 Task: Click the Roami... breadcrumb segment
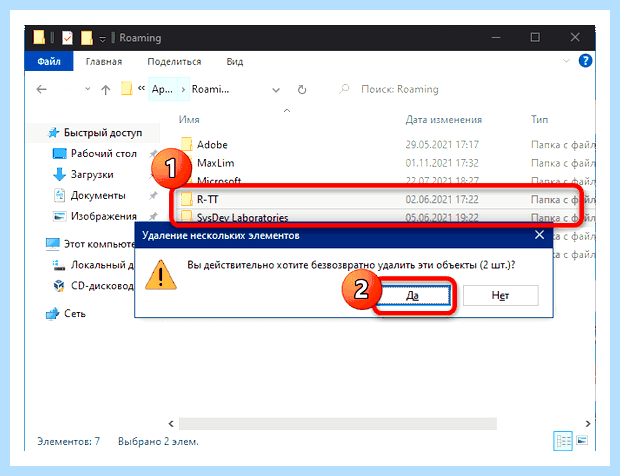point(210,89)
